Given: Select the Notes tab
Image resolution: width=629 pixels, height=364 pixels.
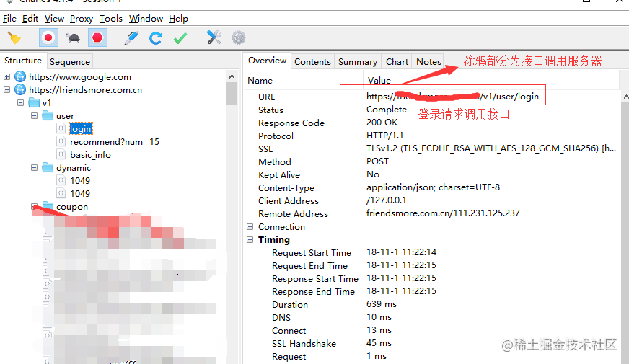Looking at the screenshot, I should 428,61.
